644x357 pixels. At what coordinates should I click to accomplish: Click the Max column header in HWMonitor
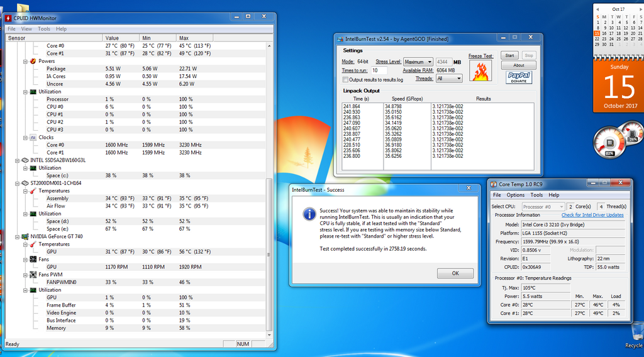tap(195, 38)
